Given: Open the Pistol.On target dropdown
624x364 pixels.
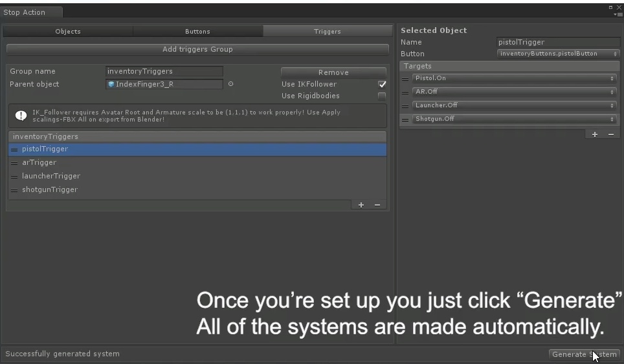Looking at the screenshot, I should [x=515, y=78].
